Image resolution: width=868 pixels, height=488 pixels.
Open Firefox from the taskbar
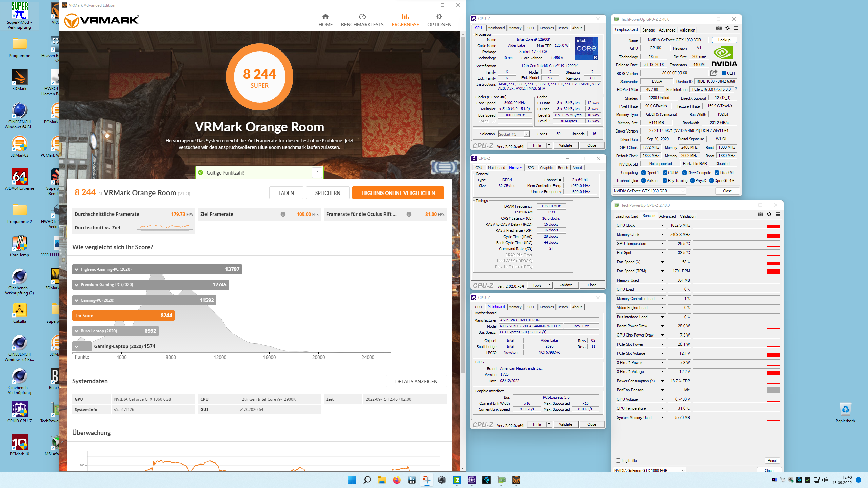coord(397,480)
